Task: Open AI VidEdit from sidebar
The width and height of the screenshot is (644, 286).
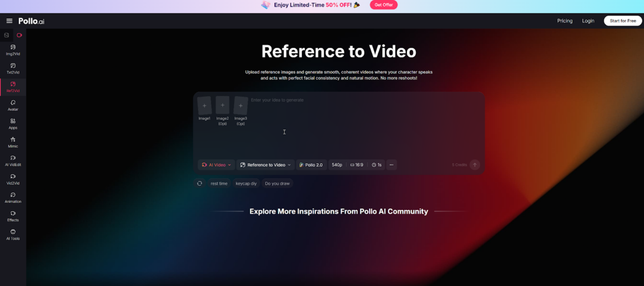Action: click(x=13, y=160)
